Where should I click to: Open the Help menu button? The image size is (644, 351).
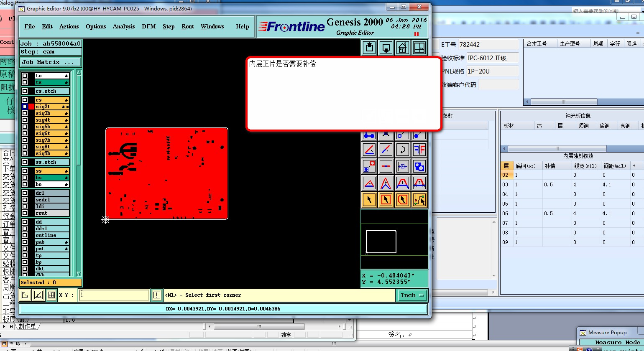(x=243, y=26)
